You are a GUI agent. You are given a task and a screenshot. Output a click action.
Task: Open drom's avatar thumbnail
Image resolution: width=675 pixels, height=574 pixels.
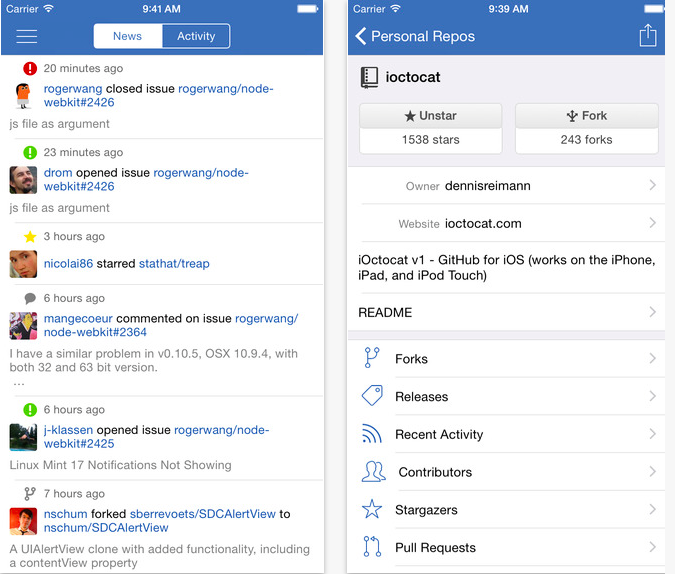click(x=23, y=180)
